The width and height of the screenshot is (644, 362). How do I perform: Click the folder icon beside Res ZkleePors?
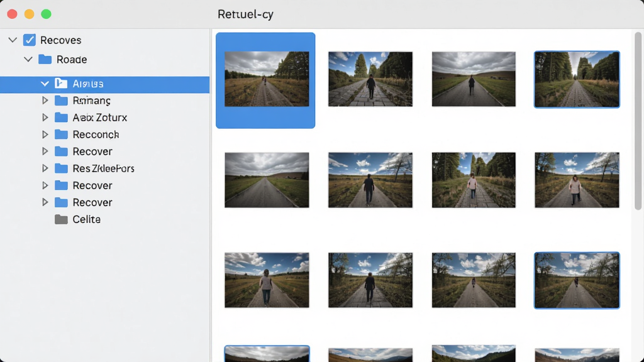pos(61,168)
